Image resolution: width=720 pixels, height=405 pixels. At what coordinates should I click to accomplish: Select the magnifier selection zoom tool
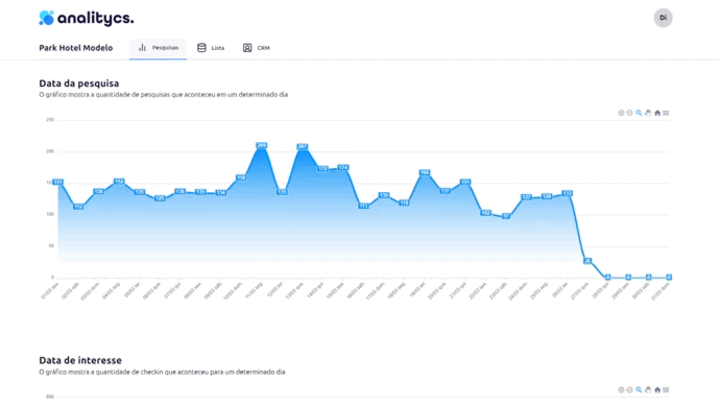pos(639,113)
